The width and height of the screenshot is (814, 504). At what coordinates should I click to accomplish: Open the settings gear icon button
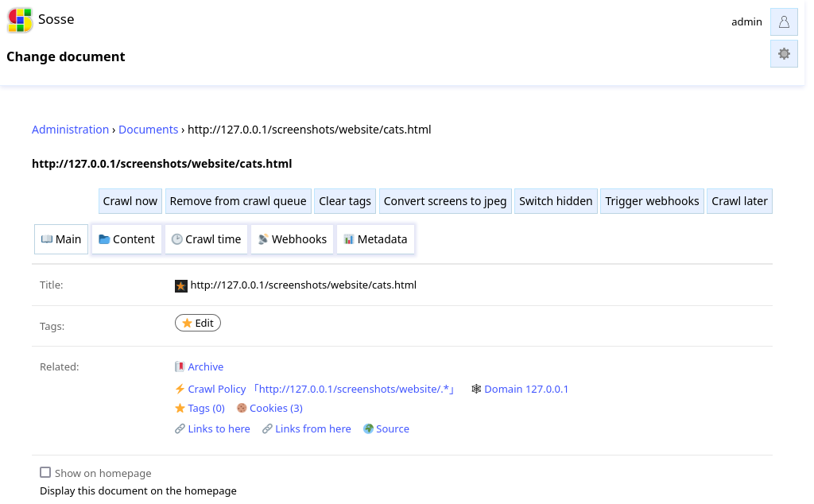(x=784, y=53)
